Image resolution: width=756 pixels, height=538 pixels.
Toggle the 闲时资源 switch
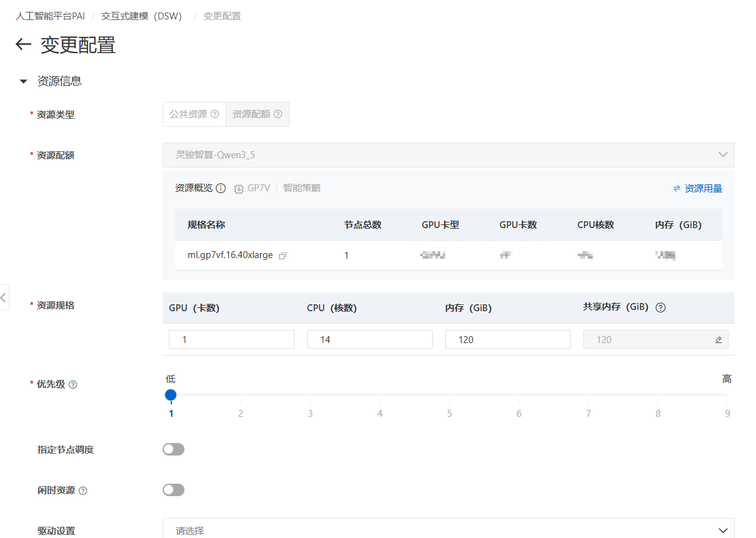(173, 490)
